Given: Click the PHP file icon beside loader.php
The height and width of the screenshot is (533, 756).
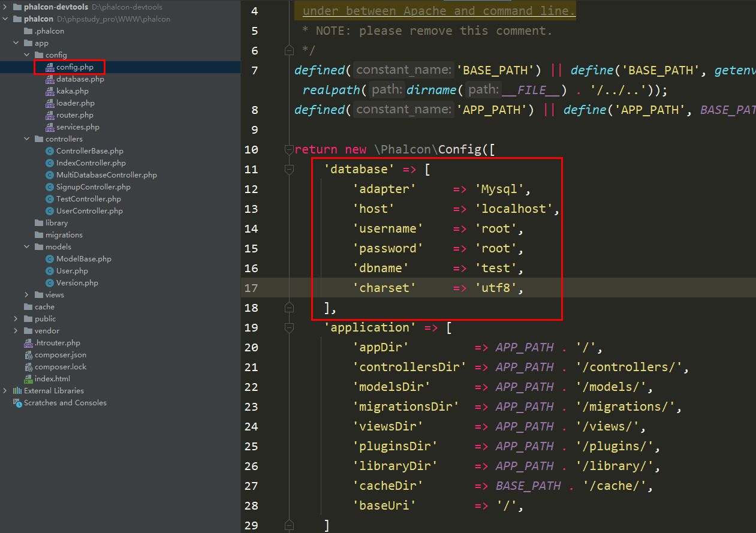Looking at the screenshot, I should pyautogui.click(x=50, y=103).
